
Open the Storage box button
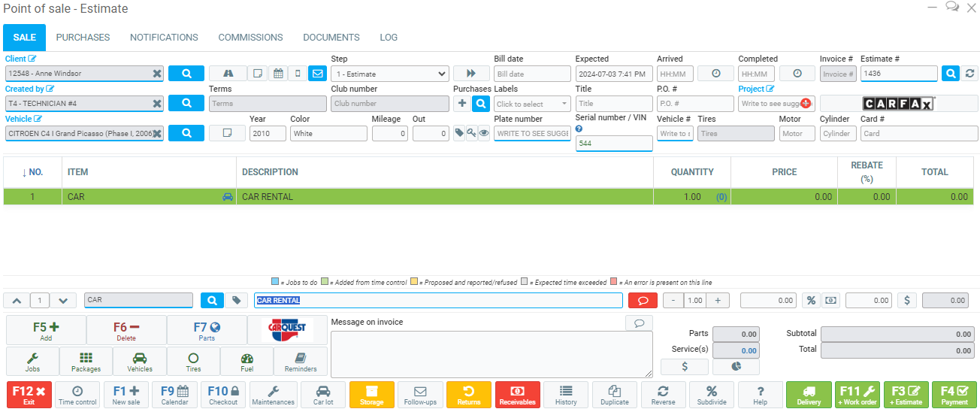pos(371,395)
